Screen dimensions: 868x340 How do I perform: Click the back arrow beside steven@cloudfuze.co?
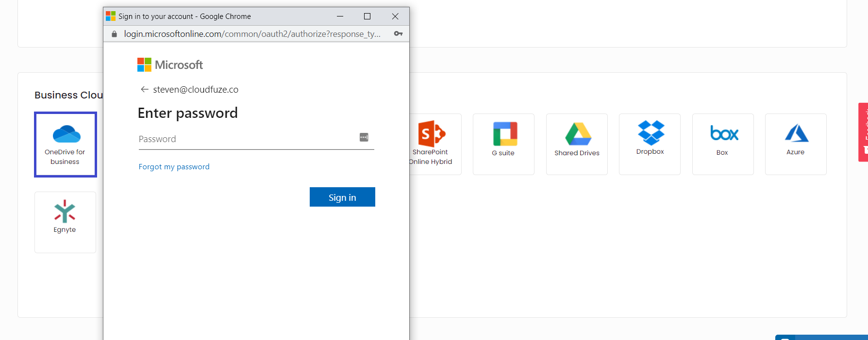point(144,89)
